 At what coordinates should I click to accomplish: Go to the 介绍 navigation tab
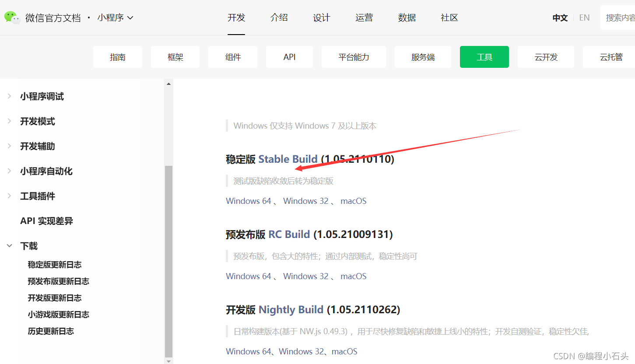tap(279, 17)
